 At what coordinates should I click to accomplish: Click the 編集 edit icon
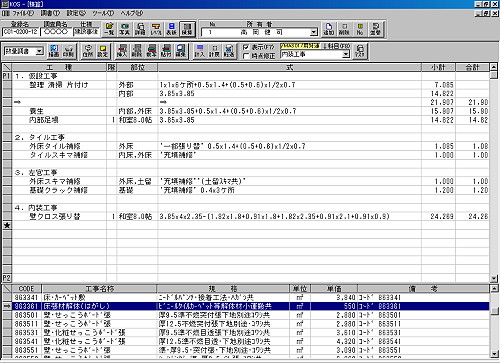(x=181, y=51)
